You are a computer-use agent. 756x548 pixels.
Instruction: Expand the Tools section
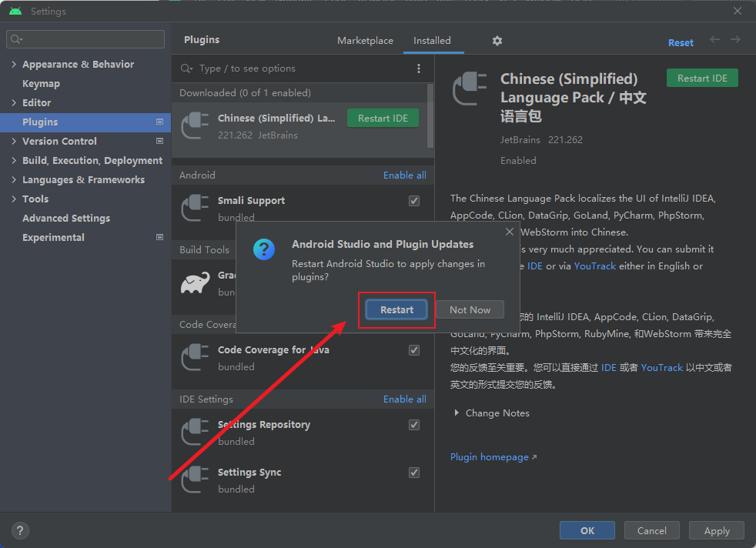[x=14, y=199]
